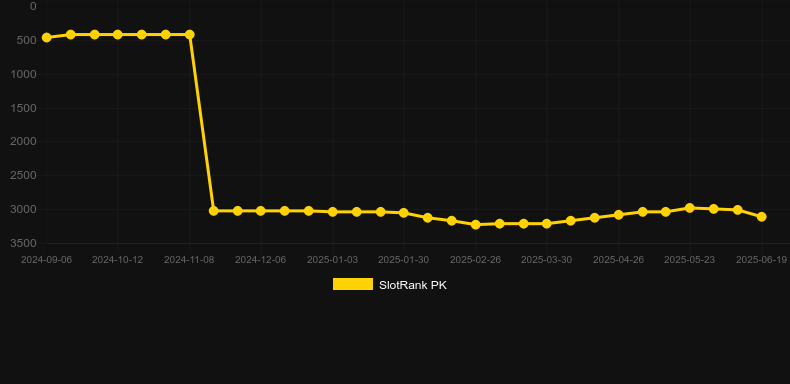
Task: Click the 500 y-axis tick label
Action: coord(27,40)
